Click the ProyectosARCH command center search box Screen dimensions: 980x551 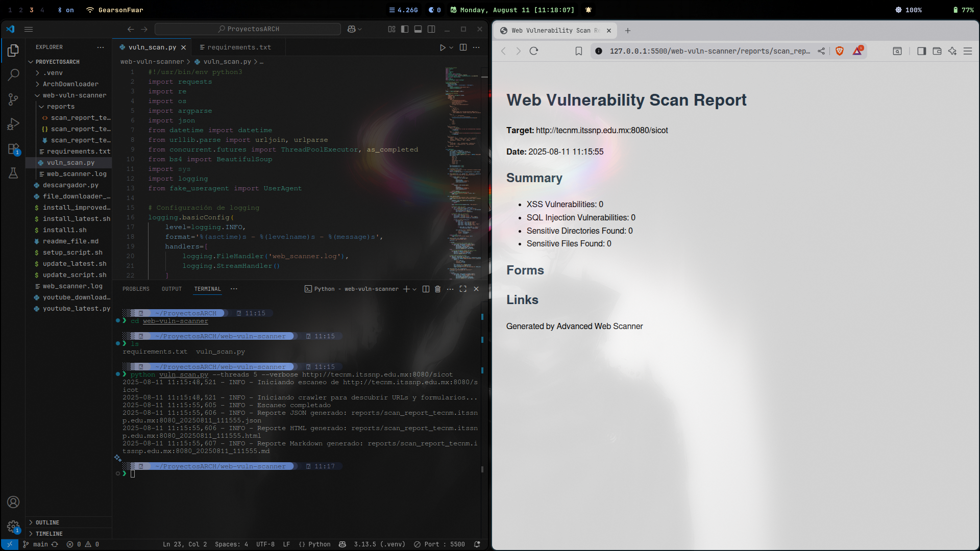click(248, 29)
